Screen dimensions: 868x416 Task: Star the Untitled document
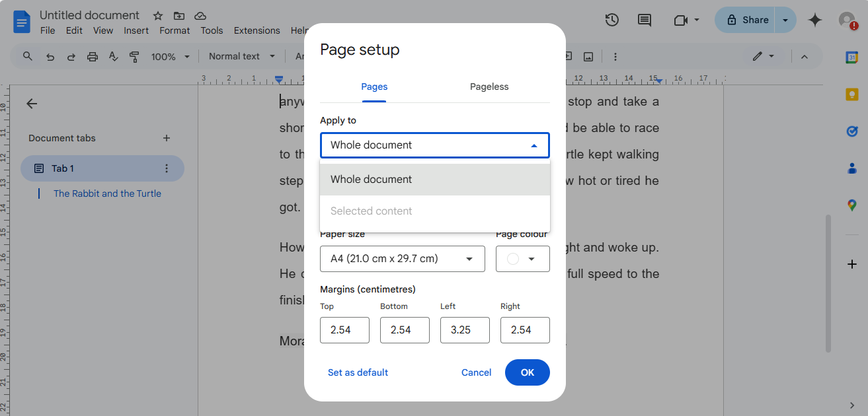(157, 16)
